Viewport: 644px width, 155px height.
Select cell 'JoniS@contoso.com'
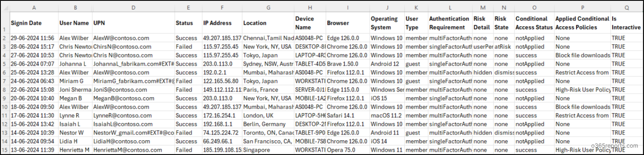tap(133, 90)
